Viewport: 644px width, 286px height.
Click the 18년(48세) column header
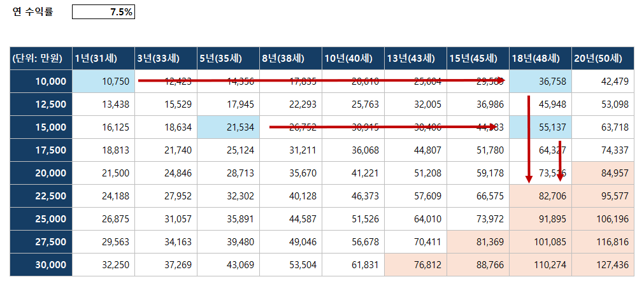(x=541, y=59)
